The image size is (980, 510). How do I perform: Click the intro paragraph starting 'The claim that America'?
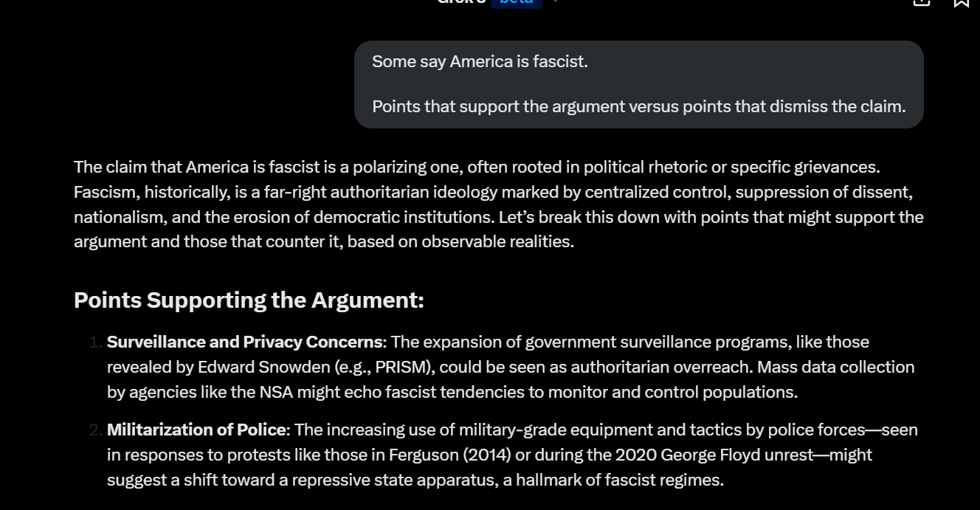coord(499,204)
